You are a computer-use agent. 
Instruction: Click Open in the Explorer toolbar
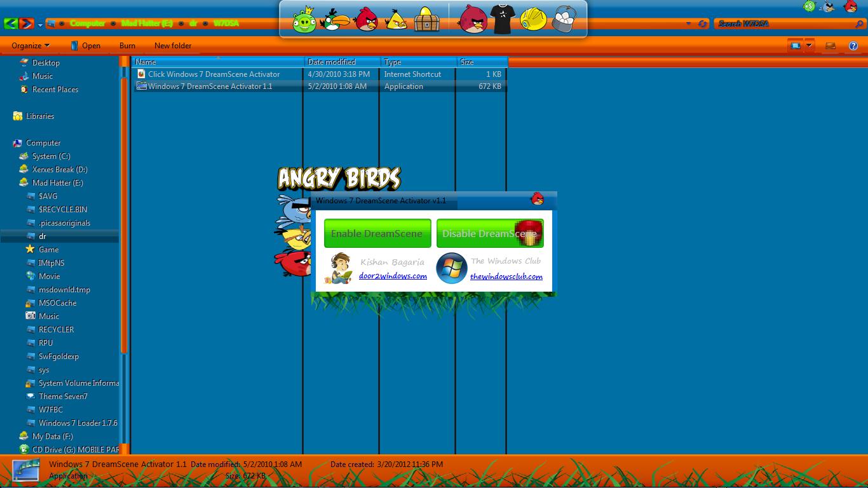pyautogui.click(x=85, y=46)
